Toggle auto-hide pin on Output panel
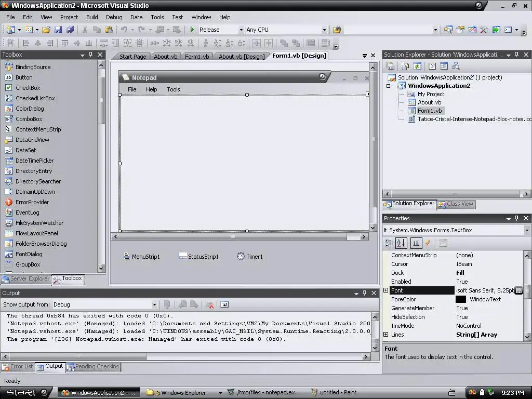 click(x=364, y=293)
